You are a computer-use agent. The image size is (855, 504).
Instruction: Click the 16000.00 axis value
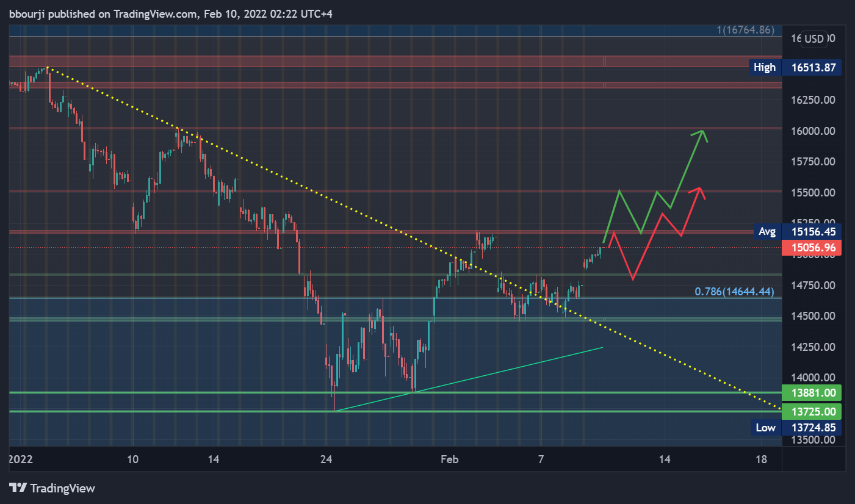click(x=812, y=131)
